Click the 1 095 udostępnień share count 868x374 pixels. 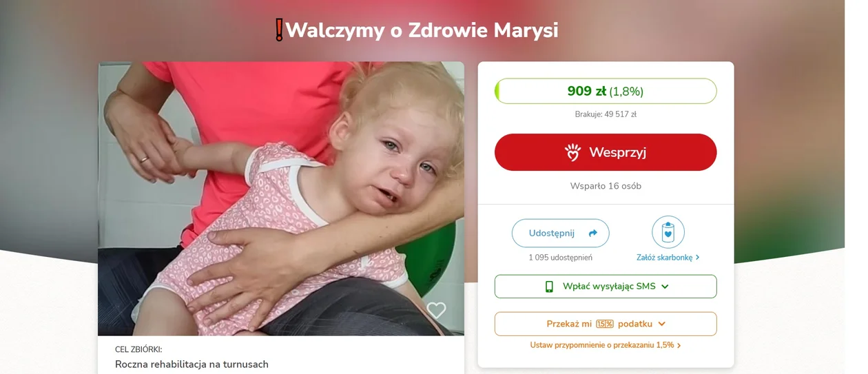click(561, 258)
